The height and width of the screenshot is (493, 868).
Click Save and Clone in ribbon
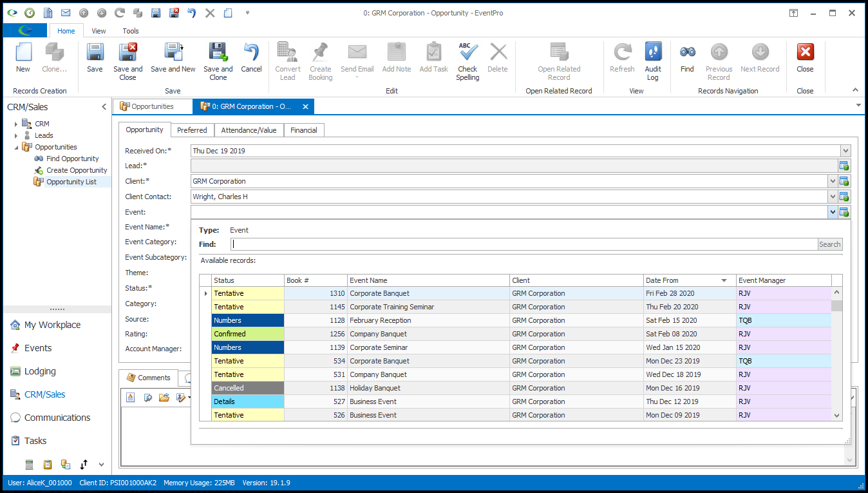pyautogui.click(x=218, y=61)
